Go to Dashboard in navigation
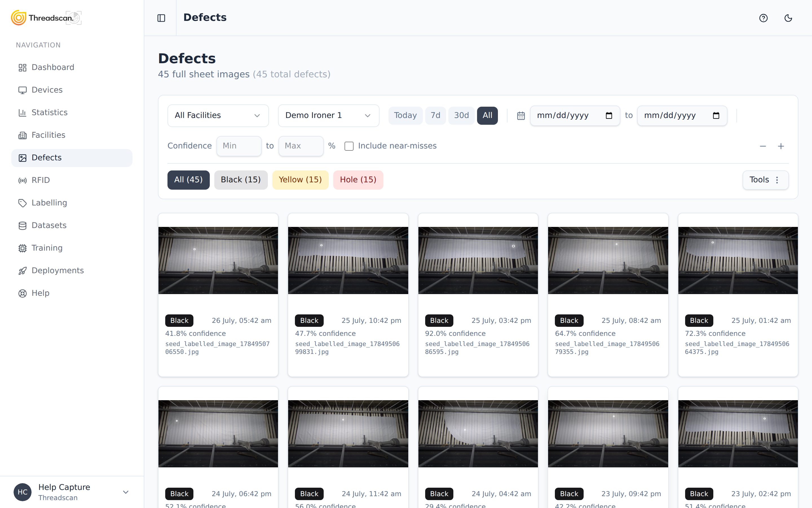 [72, 67]
